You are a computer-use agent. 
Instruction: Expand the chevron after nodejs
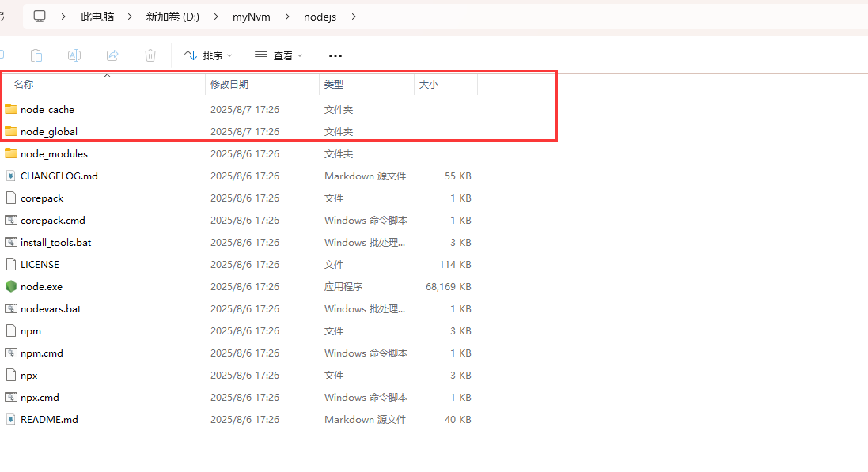353,17
